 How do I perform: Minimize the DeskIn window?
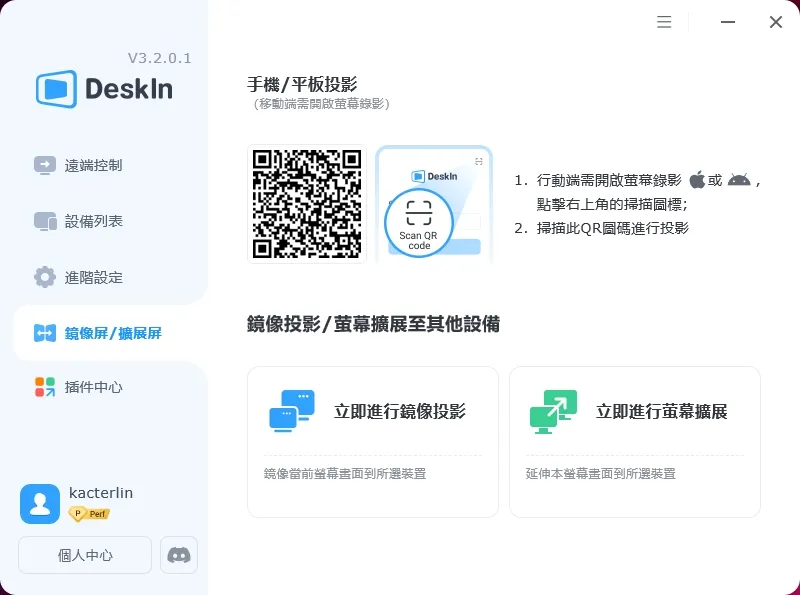728,22
